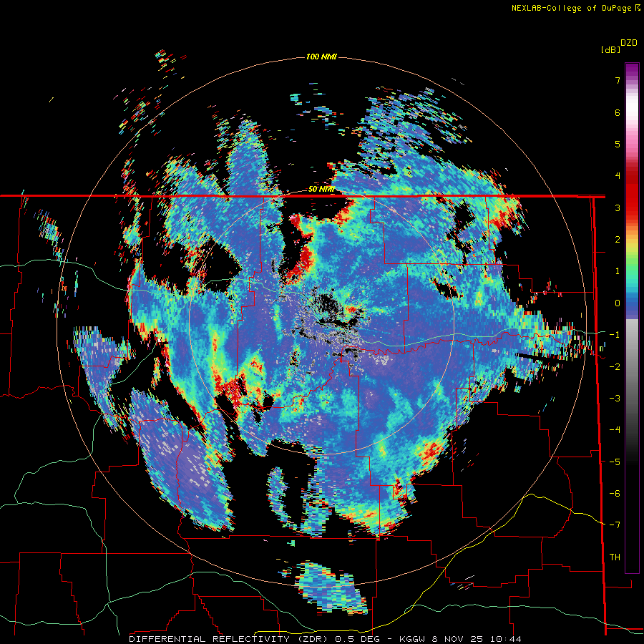
Task: Click the -6 value on the color scale
Action: pos(615,494)
